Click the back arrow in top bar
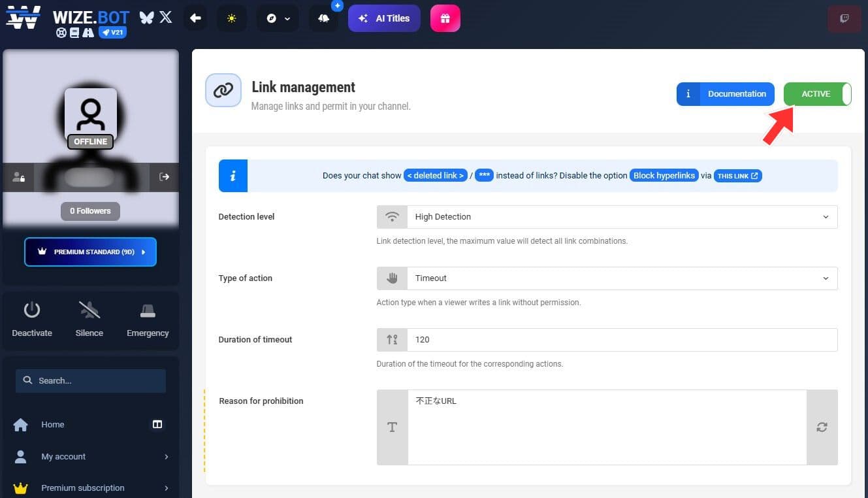 [195, 18]
